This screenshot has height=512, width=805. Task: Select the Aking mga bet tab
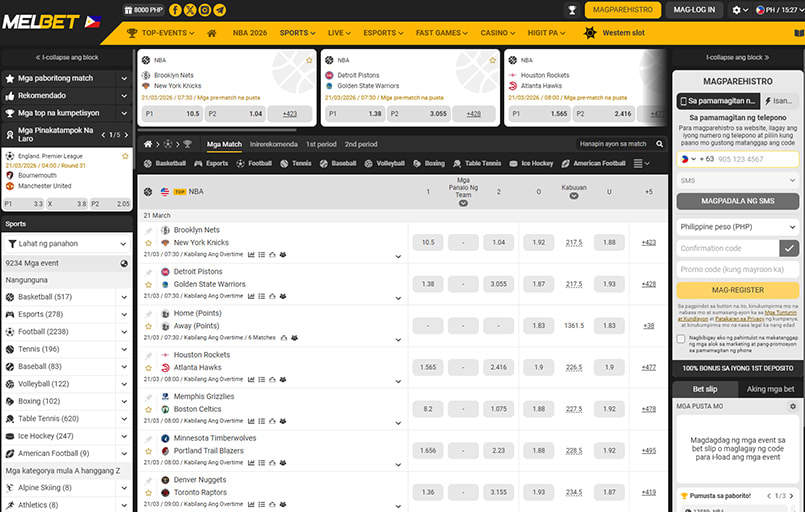point(770,388)
